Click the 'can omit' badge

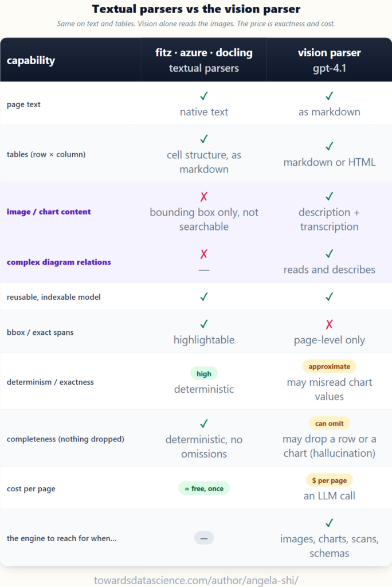329,424
